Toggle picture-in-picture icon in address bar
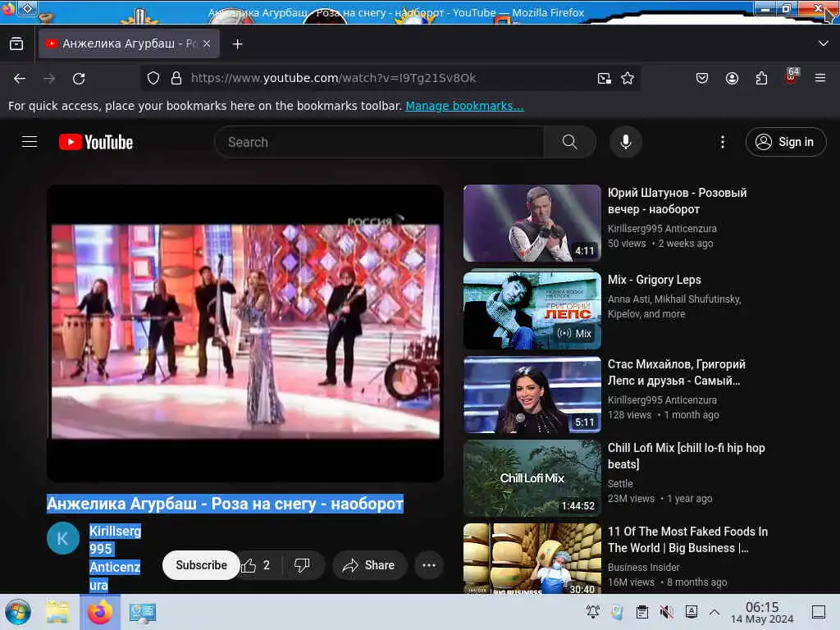This screenshot has height=630, width=840. pos(604,78)
